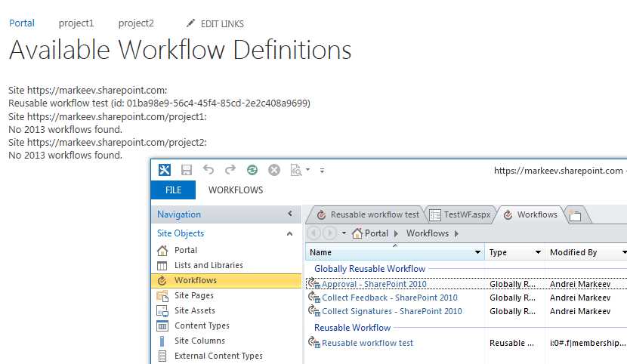Stop loading with the gray X icon
627x364 pixels.
tap(274, 170)
